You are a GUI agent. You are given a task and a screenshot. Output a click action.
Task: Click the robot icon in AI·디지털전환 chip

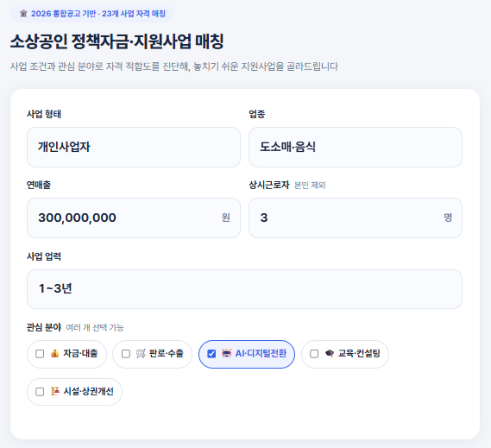tap(227, 353)
